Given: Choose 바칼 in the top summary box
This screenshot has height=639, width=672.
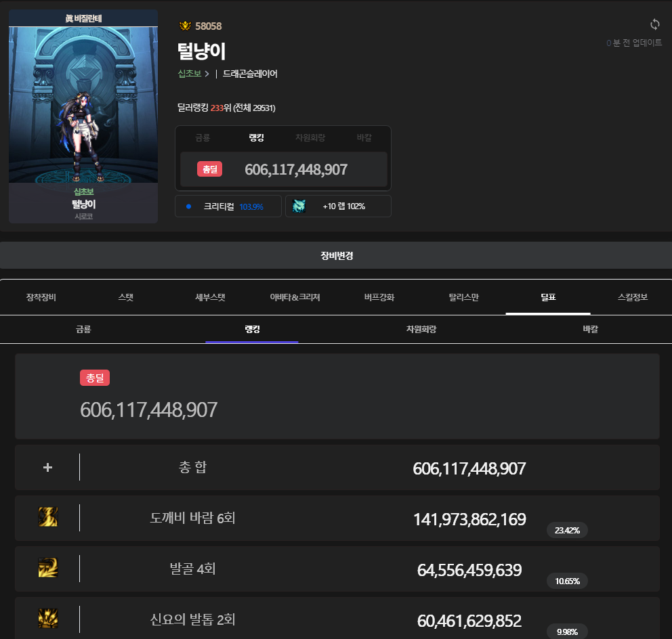Looking at the screenshot, I should [x=364, y=138].
